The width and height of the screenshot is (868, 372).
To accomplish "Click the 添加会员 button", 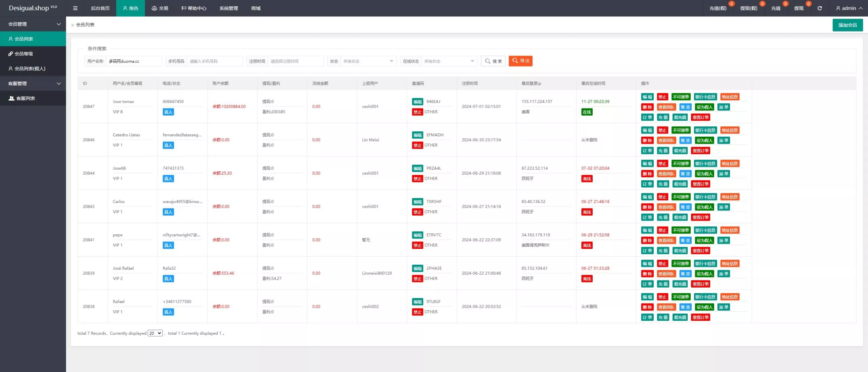I will [847, 25].
